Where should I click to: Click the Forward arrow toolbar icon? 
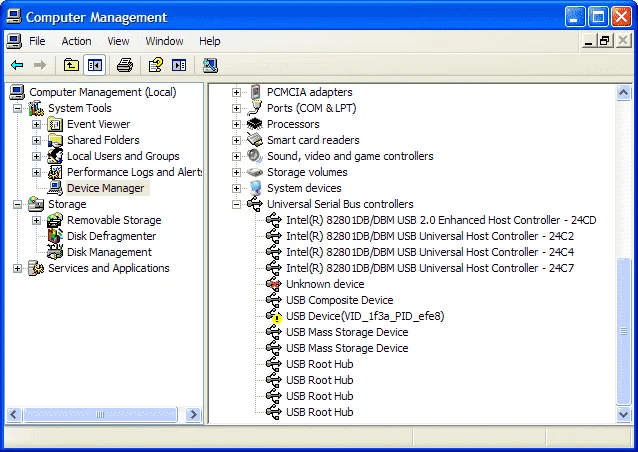click(x=40, y=65)
